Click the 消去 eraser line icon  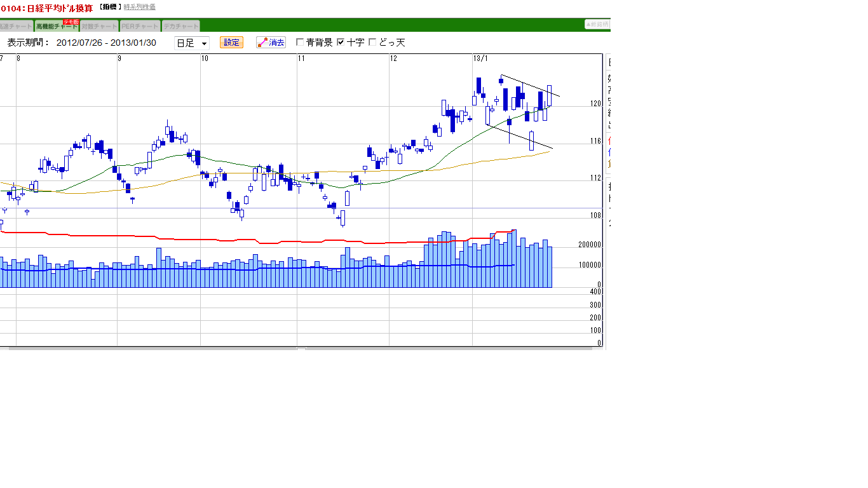(x=262, y=43)
